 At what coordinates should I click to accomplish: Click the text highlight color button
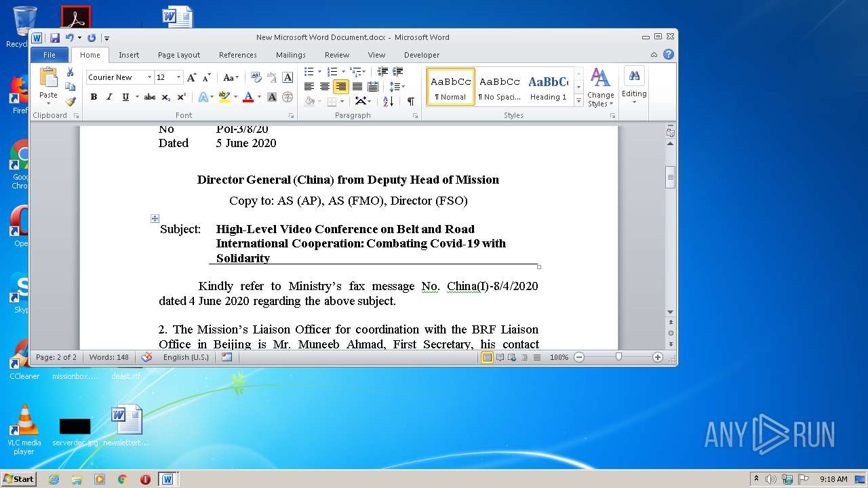[224, 97]
